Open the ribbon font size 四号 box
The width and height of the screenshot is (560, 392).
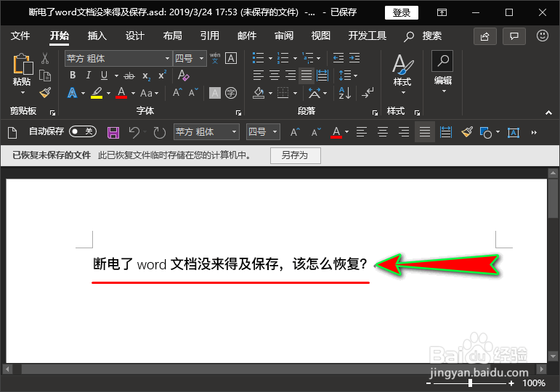coord(190,58)
